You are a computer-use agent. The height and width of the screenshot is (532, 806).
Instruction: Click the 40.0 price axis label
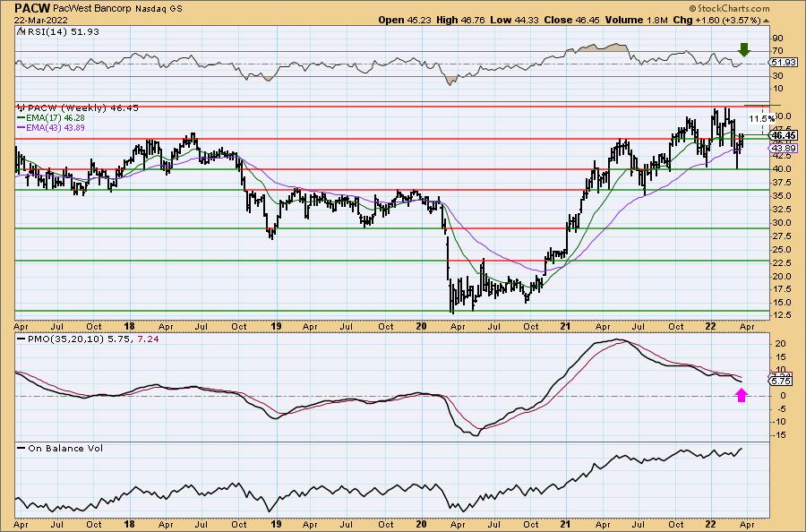click(782, 169)
